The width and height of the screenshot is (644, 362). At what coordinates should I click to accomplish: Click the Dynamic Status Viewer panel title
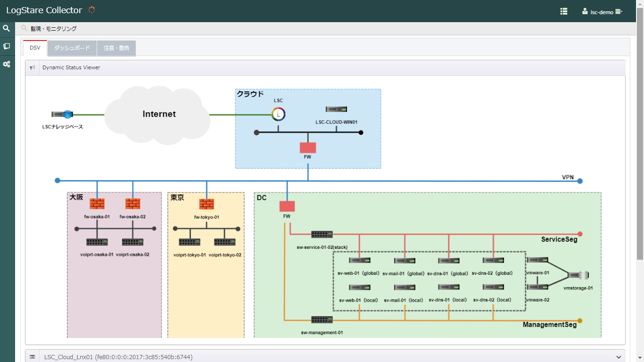(71, 67)
